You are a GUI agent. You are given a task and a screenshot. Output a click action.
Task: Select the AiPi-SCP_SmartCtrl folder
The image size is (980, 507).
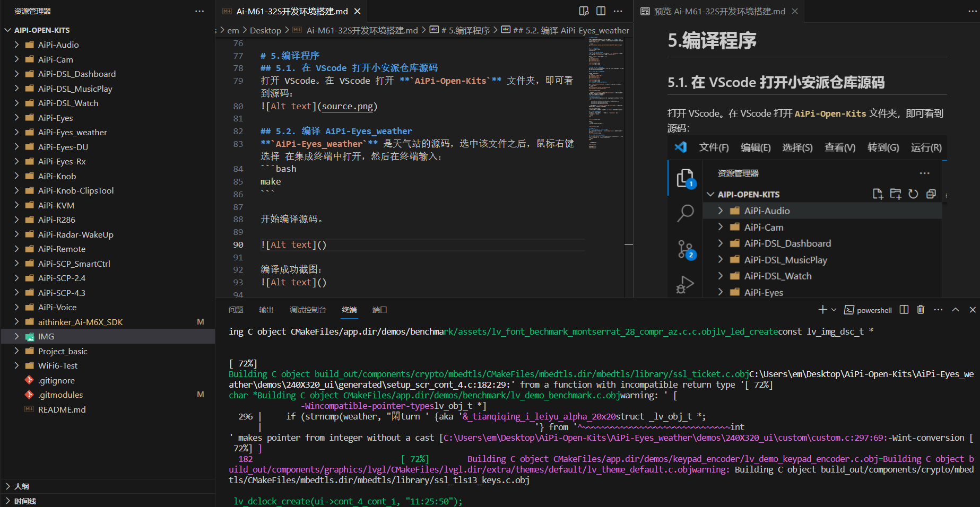pyautogui.click(x=74, y=264)
